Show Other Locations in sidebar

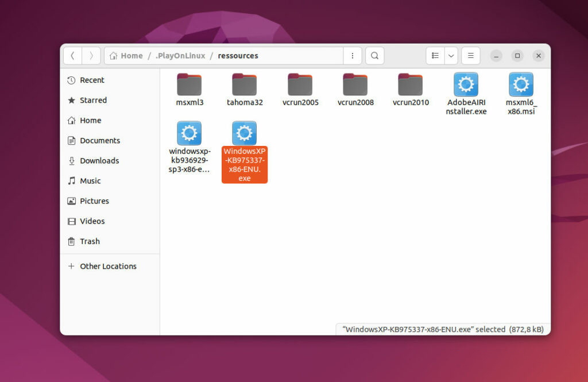coord(108,266)
